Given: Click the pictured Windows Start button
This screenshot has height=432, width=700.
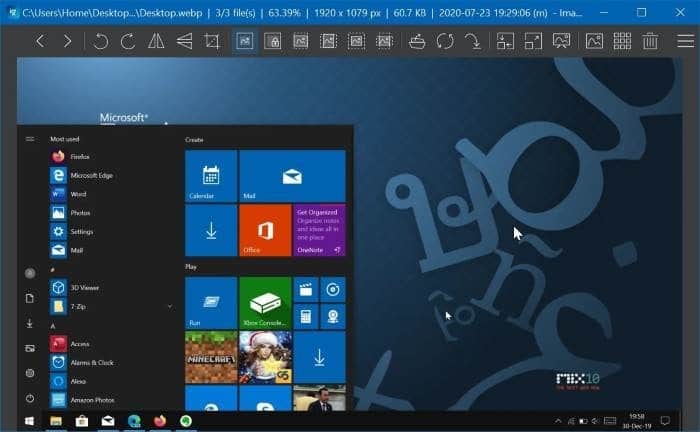Looking at the screenshot, I should tap(29, 421).
